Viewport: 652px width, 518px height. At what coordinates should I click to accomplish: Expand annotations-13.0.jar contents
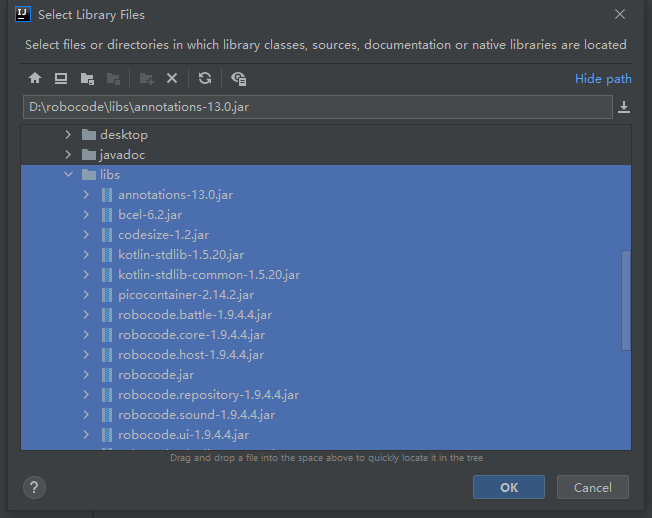pos(86,195)
